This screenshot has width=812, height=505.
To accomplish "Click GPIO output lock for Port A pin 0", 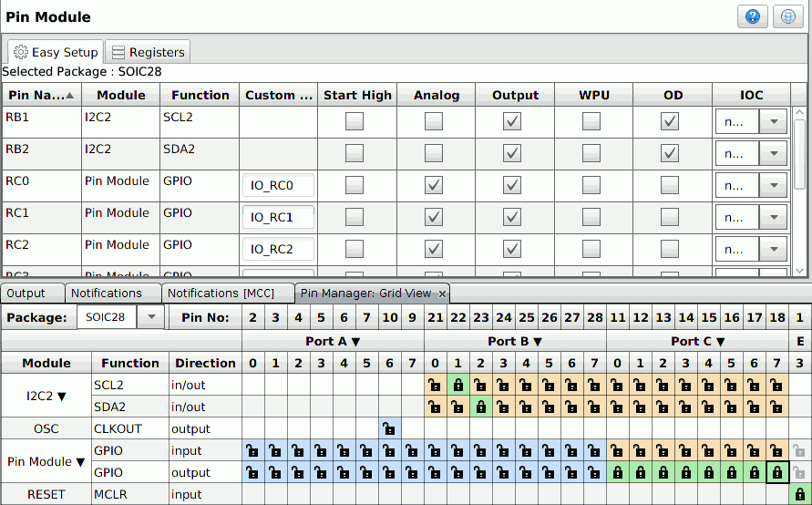I will pyautogui.click(x=252, y=472).
